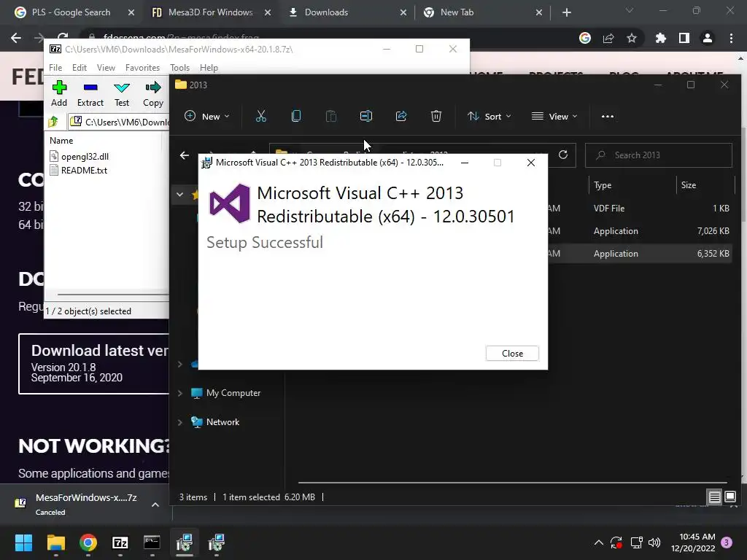
Task: Click the Search 2013 field
Action: click(659, 155)
